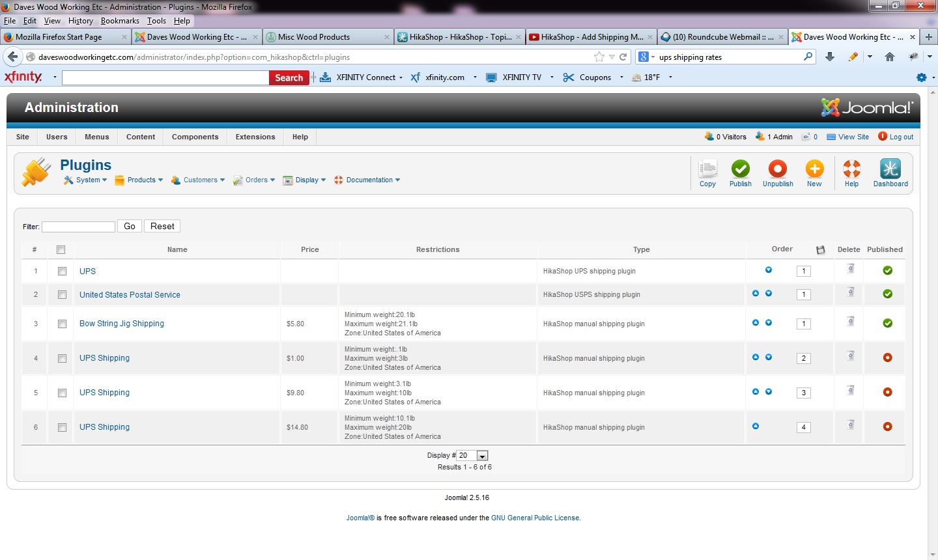Move United States Postal Service up in order
The image size is (938, 560).
(x=756, y=293)
